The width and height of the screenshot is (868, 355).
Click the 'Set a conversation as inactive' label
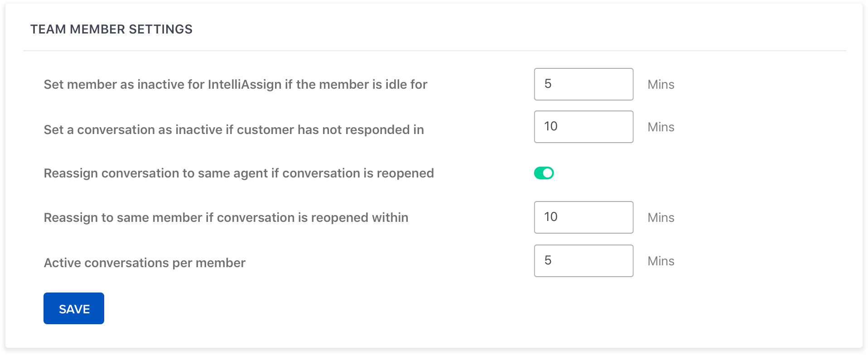234,130
